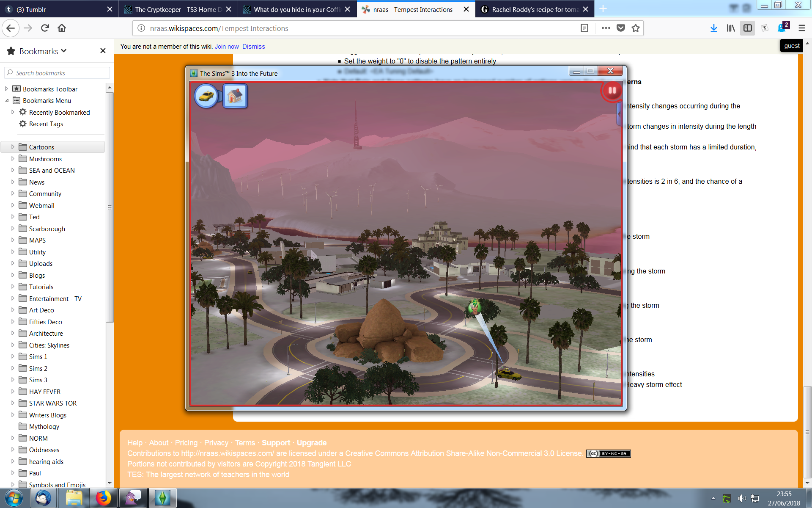Viewport: 812px width, 508px height.
Task: Open Firefox from the taskbar
Action: [103, 498]
